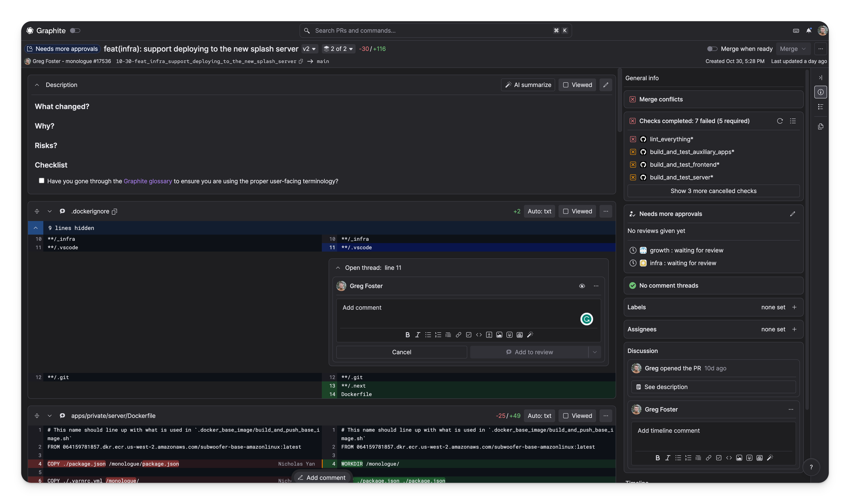Select the info panel icon in the right rail
This screenshot has height=504, width=850.
point(821,92)
